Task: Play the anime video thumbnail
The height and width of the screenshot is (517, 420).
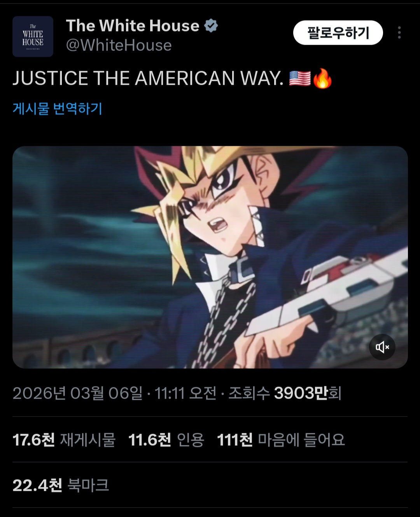Action: 210,257
